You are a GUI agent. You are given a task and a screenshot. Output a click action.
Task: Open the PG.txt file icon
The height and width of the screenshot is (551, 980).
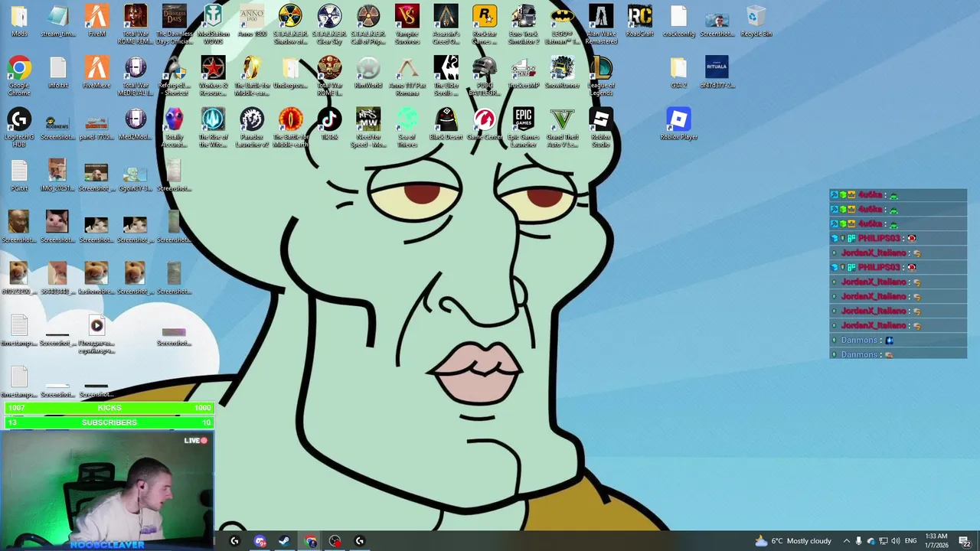(x=19, y=175)
